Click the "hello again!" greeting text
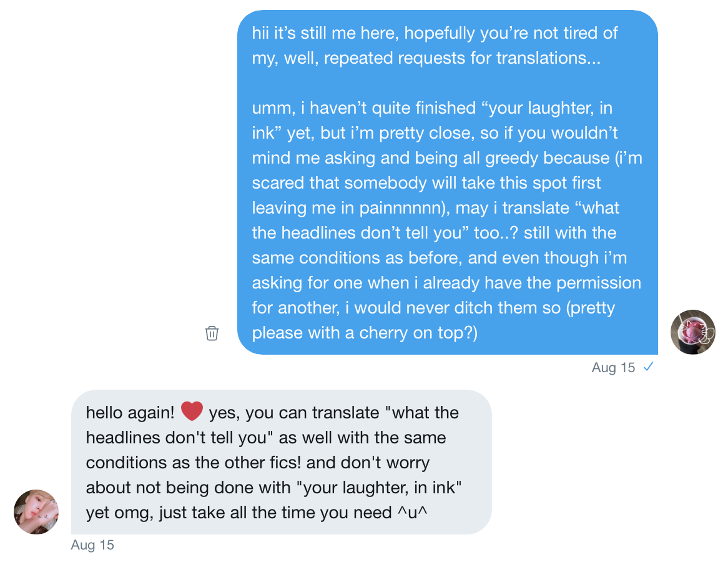Image resolution: width=728 pixels, height=562 pixels. (130, 413)
